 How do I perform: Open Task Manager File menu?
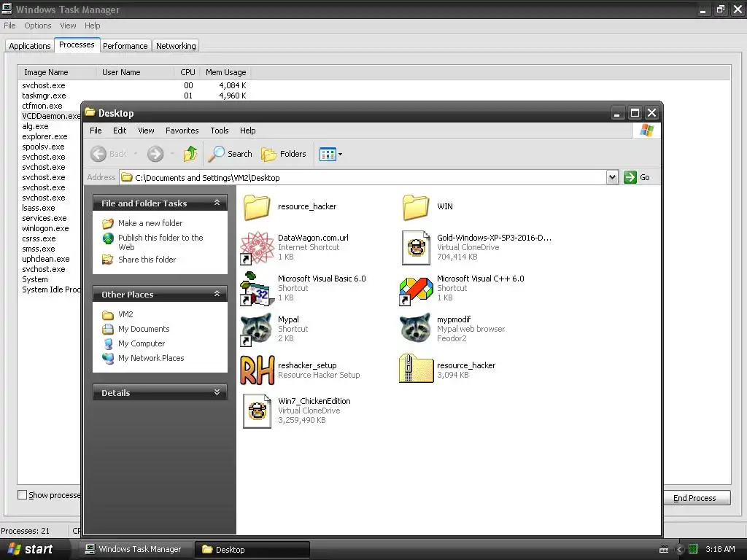pos(9,26)
